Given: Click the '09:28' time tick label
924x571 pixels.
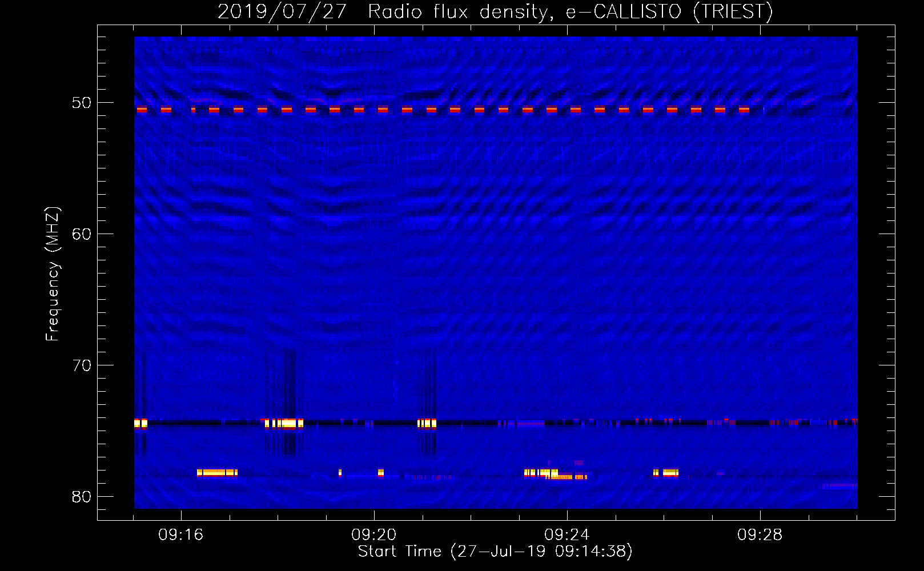Looking at the screenshot, I should 760,535.
